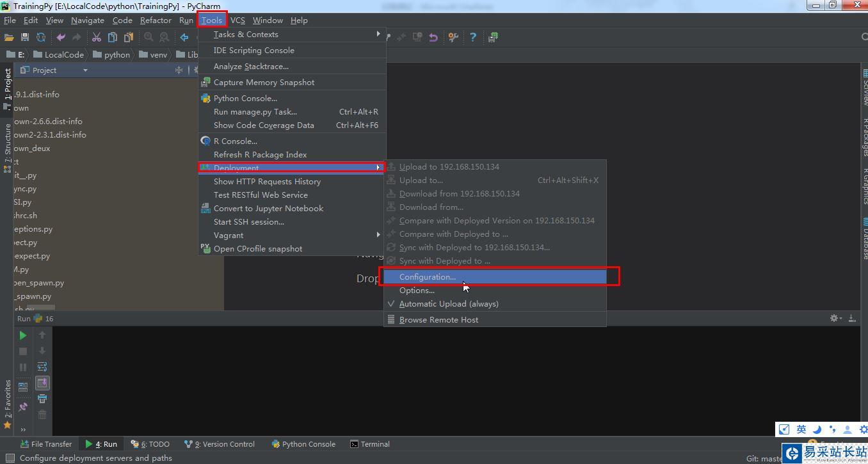Screen dimensions: 868x464
Task: Click the Pin Tab icon in Run panel
Action: 23,406
